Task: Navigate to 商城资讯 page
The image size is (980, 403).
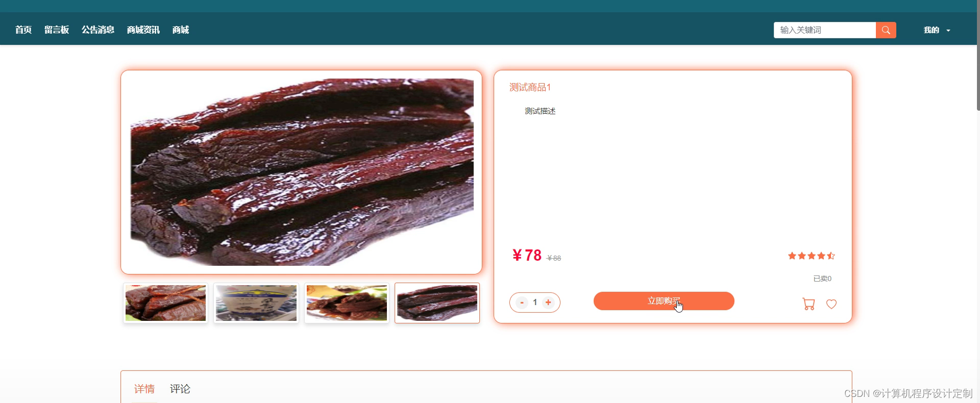Action: coord(143,30)
